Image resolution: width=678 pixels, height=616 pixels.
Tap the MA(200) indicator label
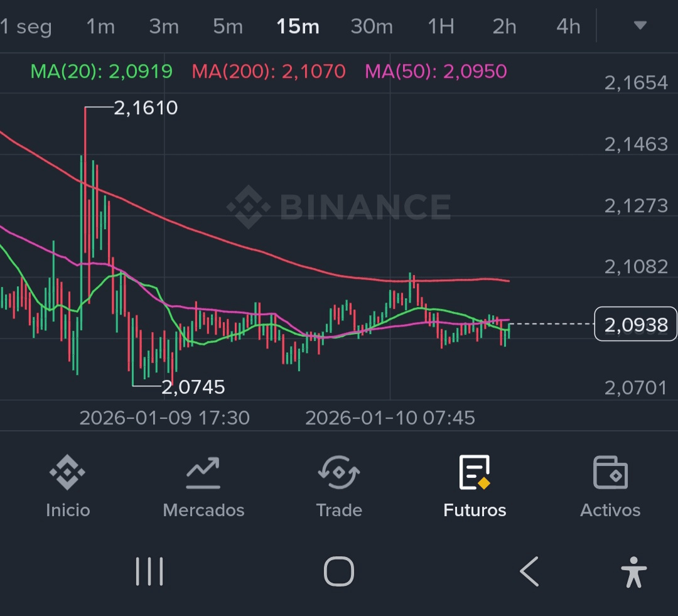[269, 72]
